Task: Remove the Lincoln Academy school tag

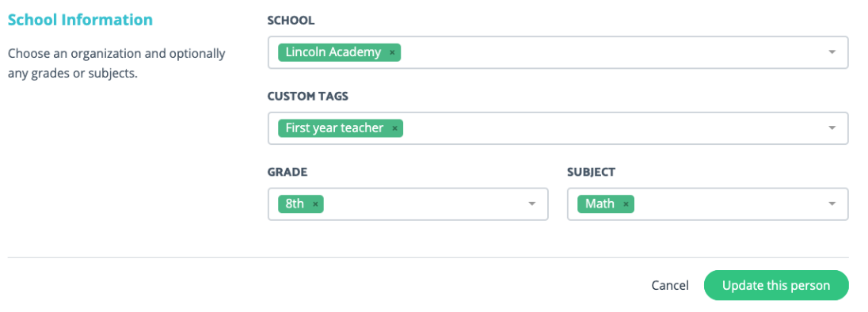Action: click(392, 52)
